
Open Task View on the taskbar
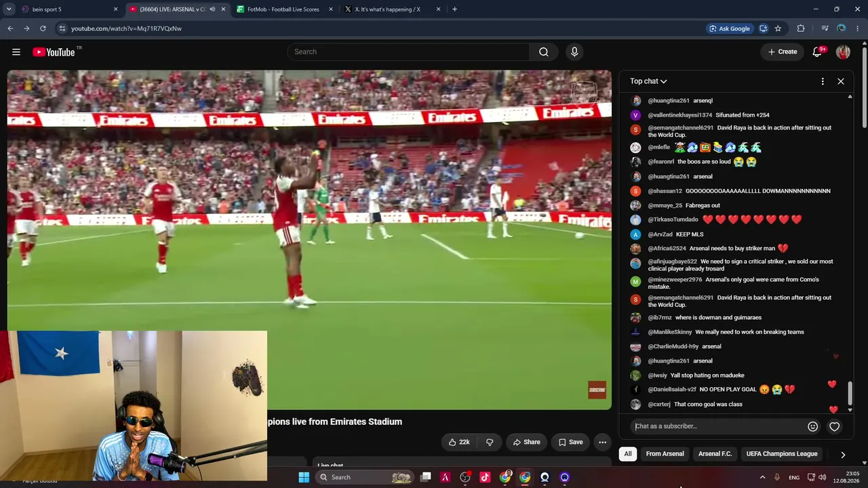[426, 477]
